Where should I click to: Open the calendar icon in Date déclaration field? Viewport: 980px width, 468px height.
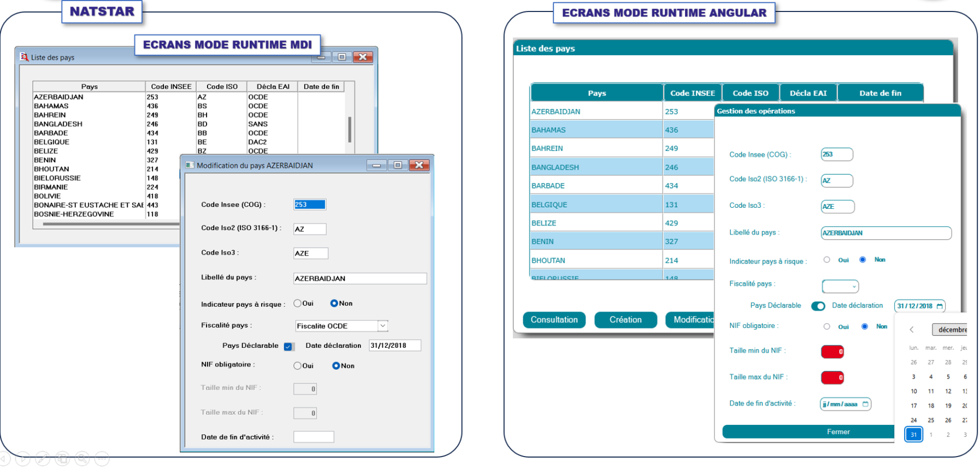939,306
